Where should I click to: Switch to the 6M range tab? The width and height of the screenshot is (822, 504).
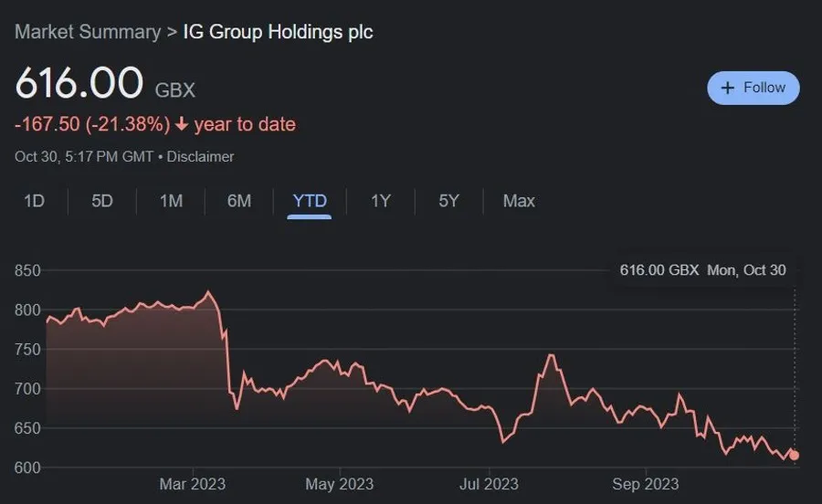pyautogui.click(x=239, y=201)
